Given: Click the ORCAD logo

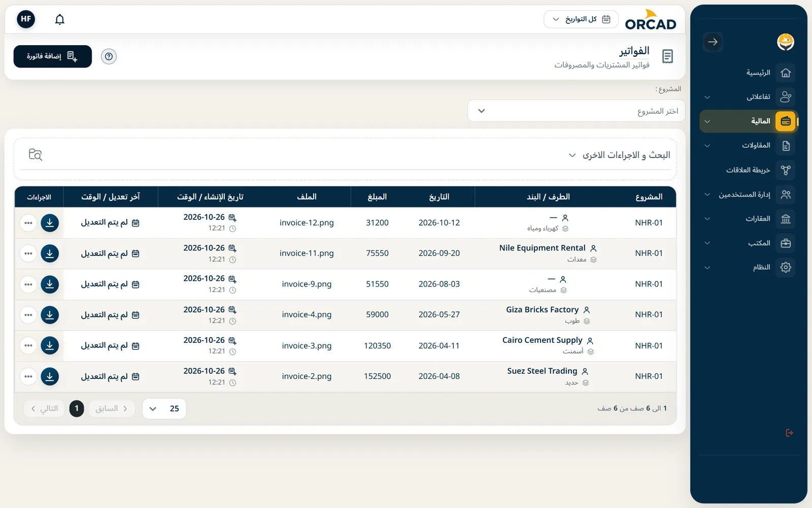Looking at the screenshot, I should 651,20.
